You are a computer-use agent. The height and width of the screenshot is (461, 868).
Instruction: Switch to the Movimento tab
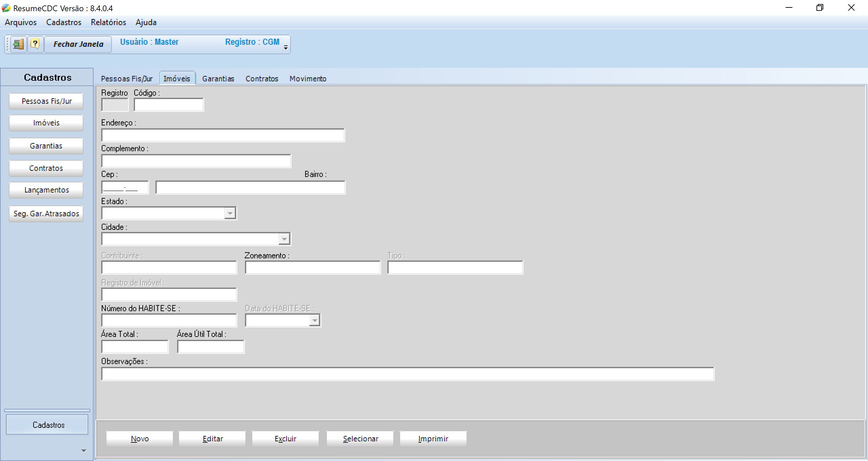click(308, 79)
